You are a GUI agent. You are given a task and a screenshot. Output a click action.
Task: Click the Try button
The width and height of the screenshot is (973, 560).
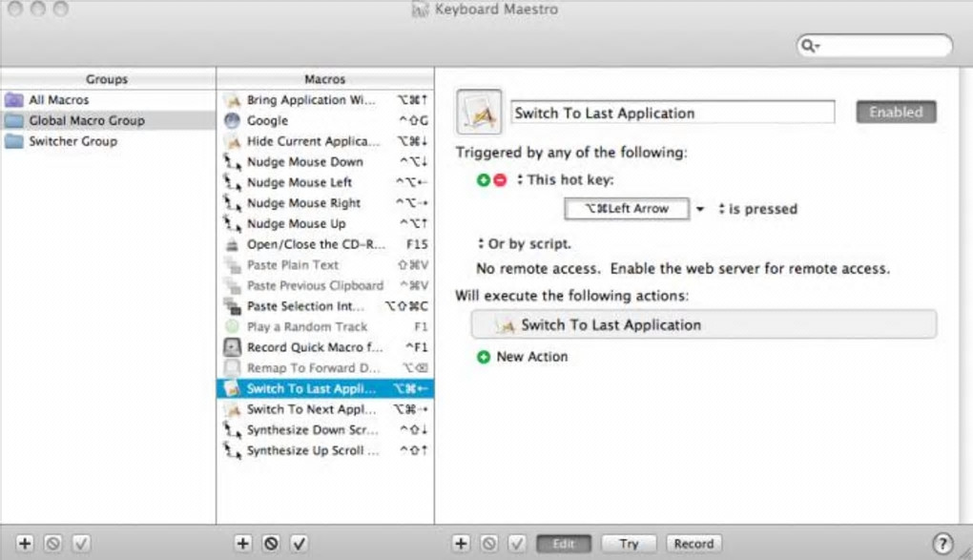(629, 544)
